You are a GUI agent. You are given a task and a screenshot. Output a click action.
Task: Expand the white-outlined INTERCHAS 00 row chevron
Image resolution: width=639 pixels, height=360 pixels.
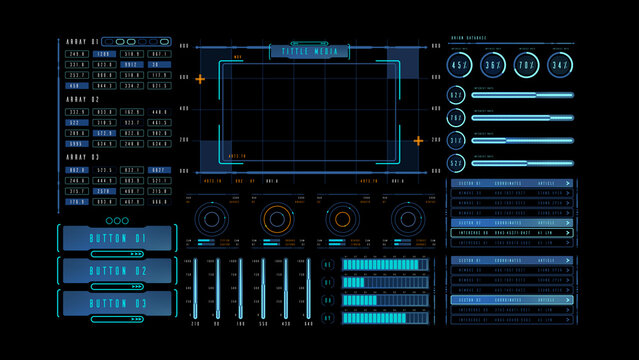tap(568, 233)
